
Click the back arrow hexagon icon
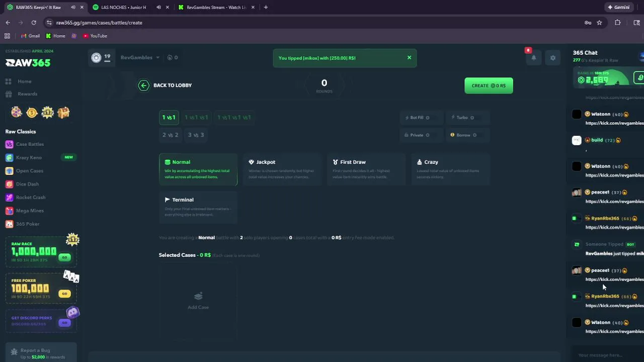click(144, 85)
